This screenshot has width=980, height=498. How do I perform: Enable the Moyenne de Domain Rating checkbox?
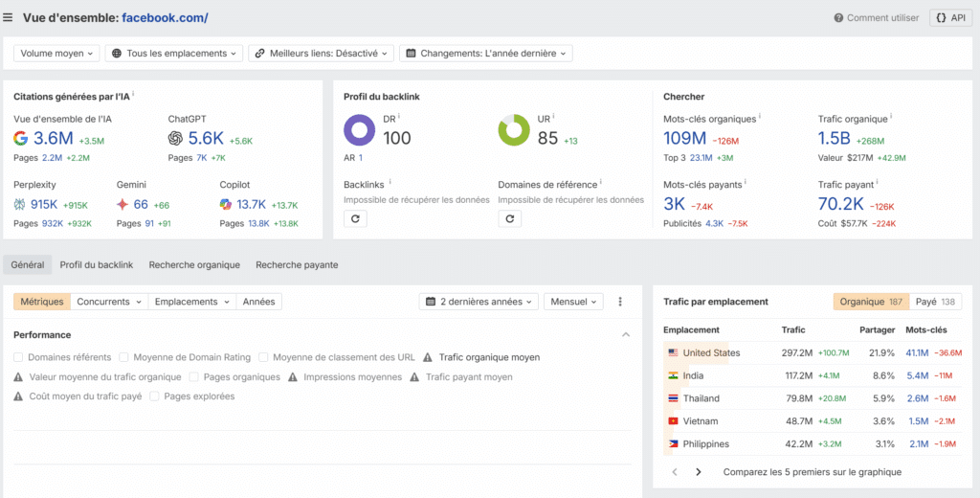tap(123, 357)
